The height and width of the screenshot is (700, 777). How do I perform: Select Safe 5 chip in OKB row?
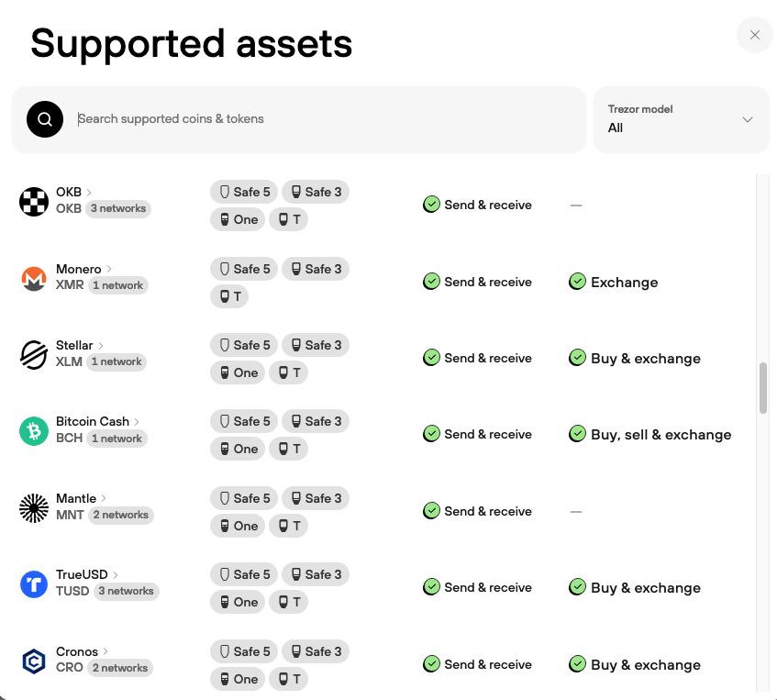(244, 192)
